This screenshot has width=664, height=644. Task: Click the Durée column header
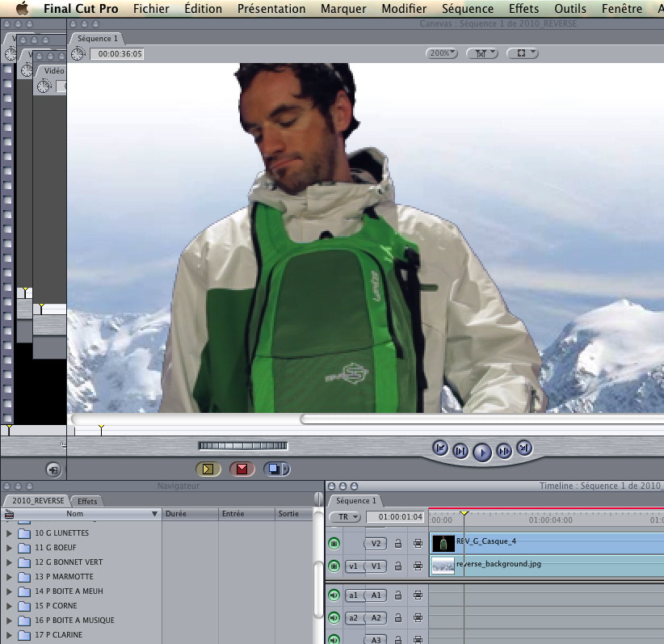point(190,514)
